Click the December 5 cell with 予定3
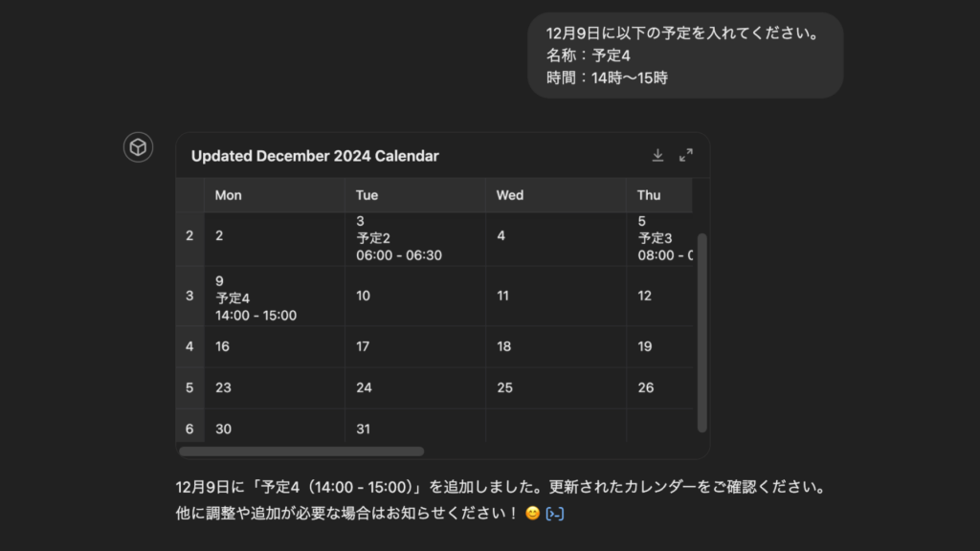The height and width of the screenshot is (551, 980). (662, 238)
